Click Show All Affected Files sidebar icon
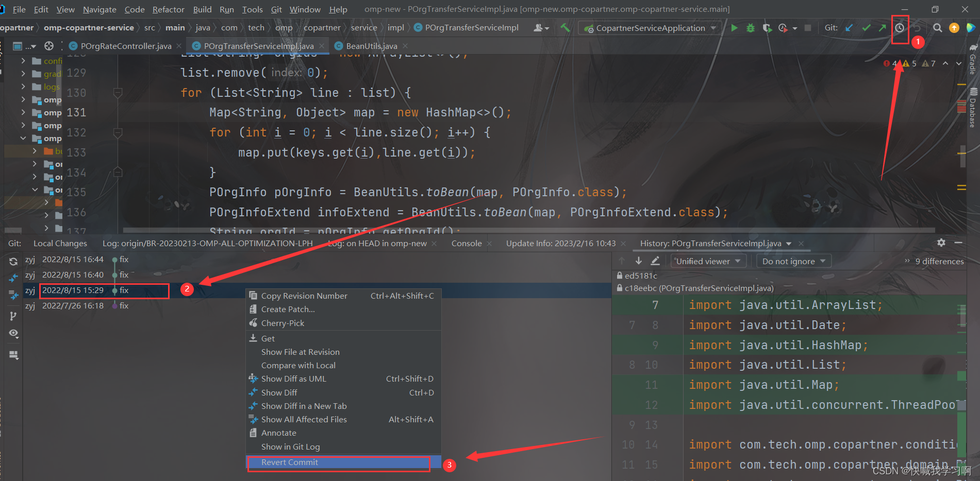The image size is (980, 481). pos(13,295)
